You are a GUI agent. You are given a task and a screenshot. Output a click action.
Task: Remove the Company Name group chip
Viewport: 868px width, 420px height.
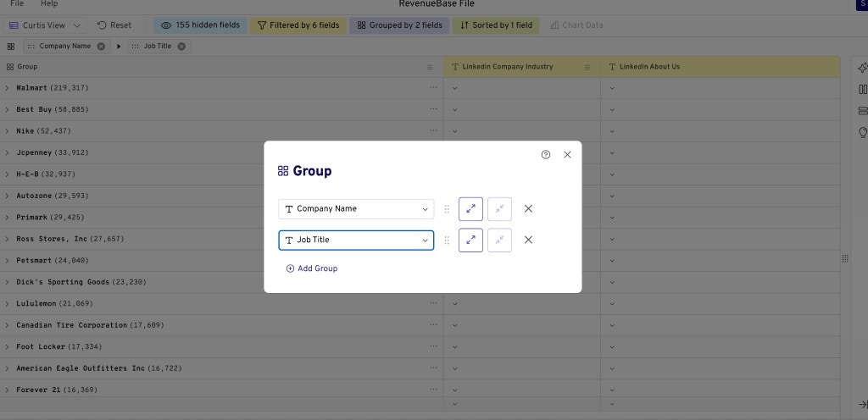click(x=101, y=47)
